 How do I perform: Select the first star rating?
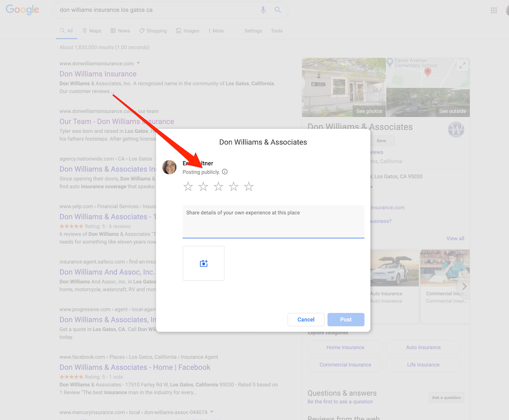pos(188,187)
